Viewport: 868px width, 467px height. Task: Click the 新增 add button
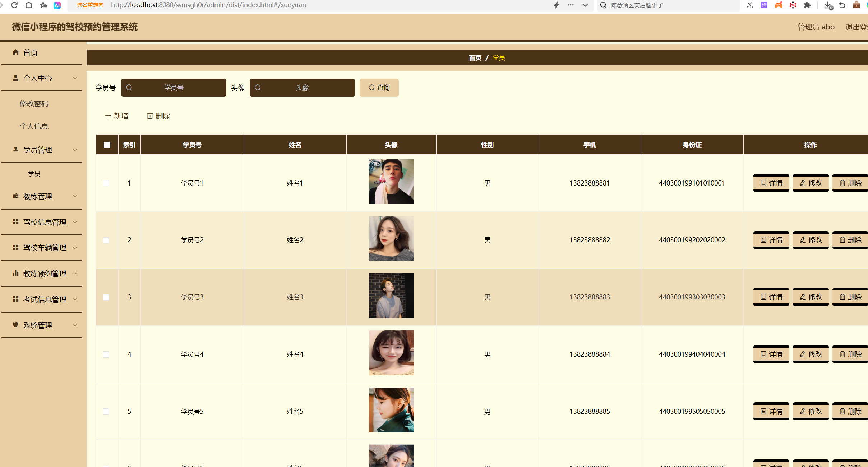click(x=116, y=116)
